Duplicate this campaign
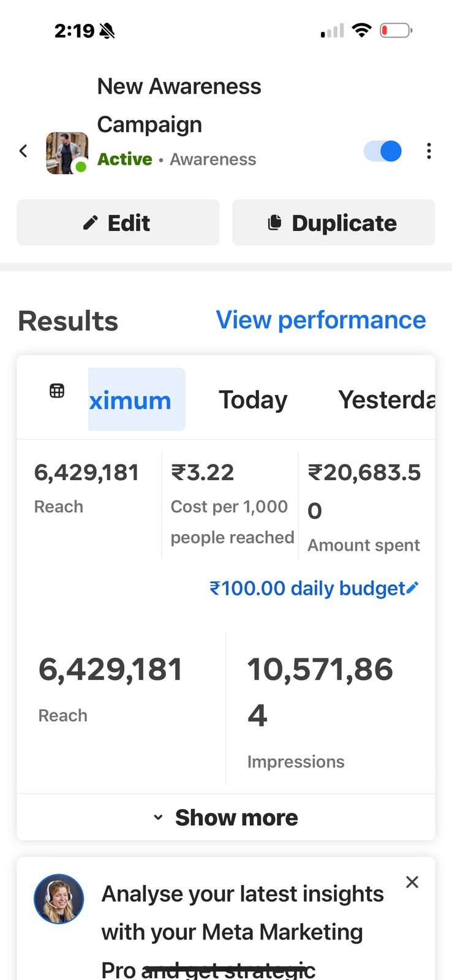Viewport: 452px width, 980px height. pos(334,223)
